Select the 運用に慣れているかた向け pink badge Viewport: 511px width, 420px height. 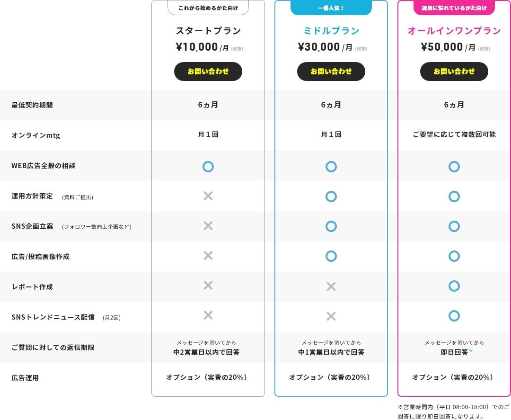(454, 8)
